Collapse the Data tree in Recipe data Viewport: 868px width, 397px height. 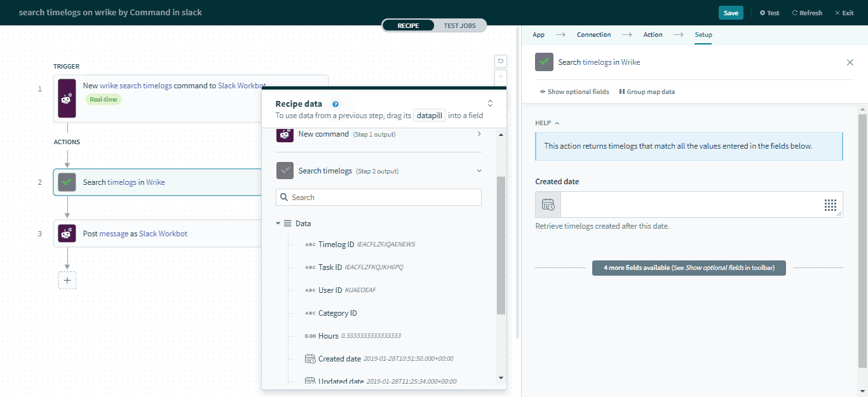coord(277,223)
